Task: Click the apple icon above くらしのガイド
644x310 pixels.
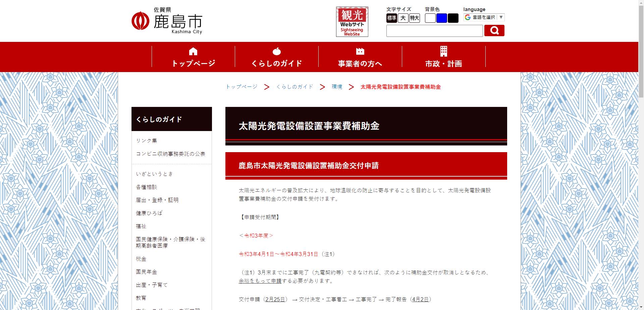Action: [x=276, y=51]
